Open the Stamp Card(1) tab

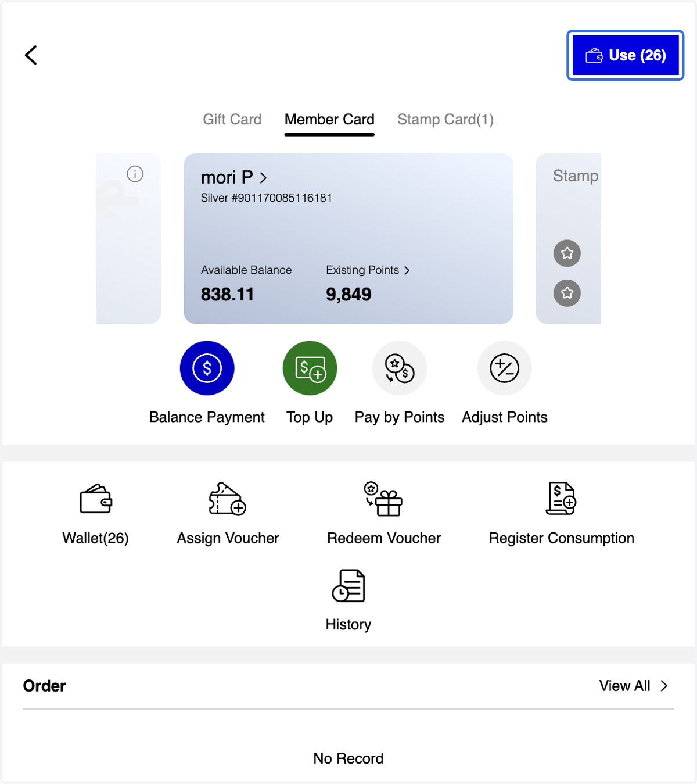click(x=445, y=119)
